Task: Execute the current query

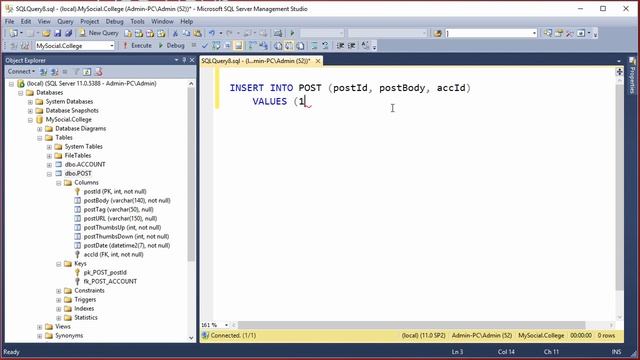Action: pos(137,46)
